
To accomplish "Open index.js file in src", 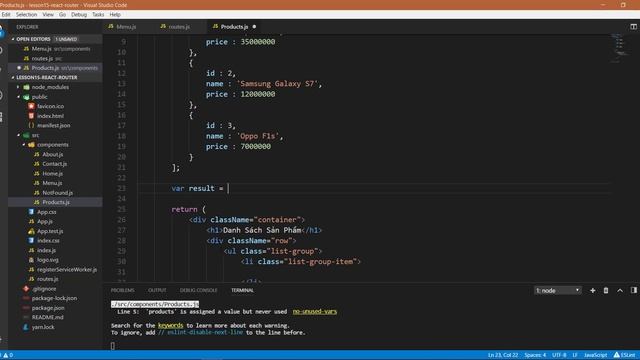I will tap(47, 250).
